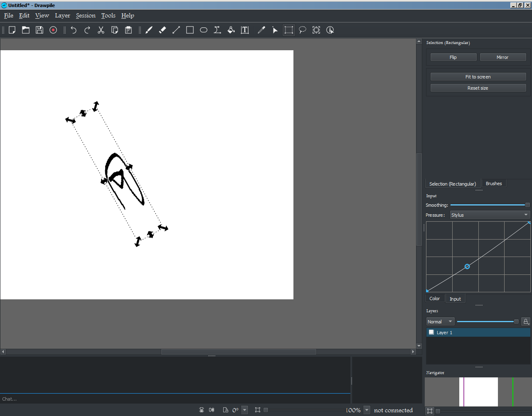Click in the Chat input field
Image resolution: width=532 pixels, height=416 pixels.
point(175,399)
